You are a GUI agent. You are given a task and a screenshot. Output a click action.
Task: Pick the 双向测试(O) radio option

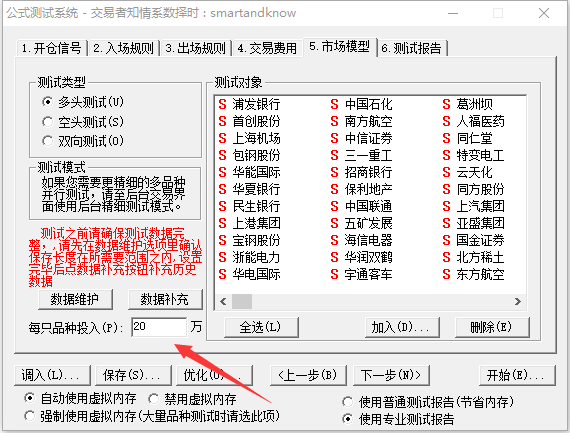pyautogui.click(x=83, y=141)
